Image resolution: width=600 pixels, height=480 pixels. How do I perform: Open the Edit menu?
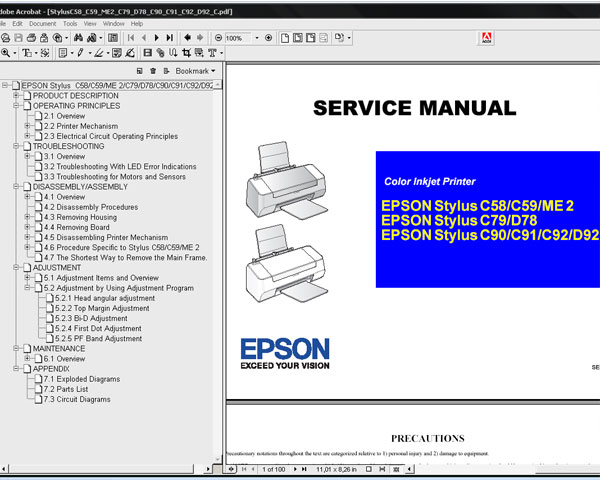(17, 23)
